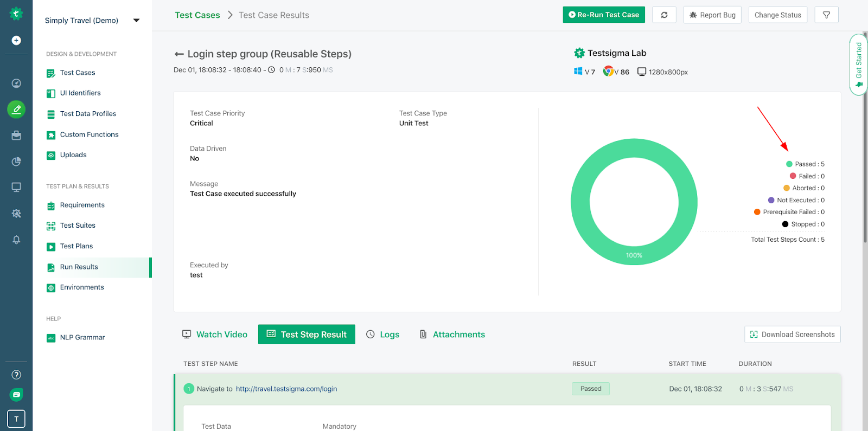
Task: Switch to the Logs tab
Action: (x=383, y=334)
